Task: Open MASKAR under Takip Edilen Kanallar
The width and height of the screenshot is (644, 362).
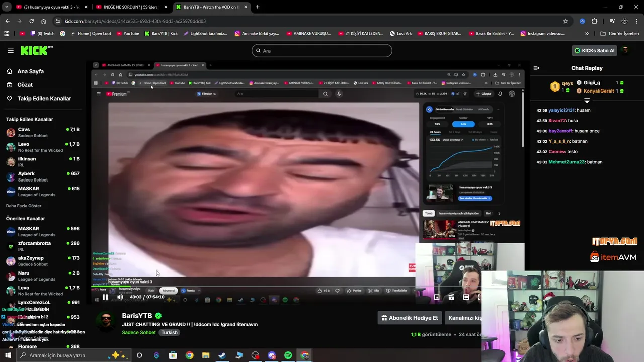Action: point(43,192)
